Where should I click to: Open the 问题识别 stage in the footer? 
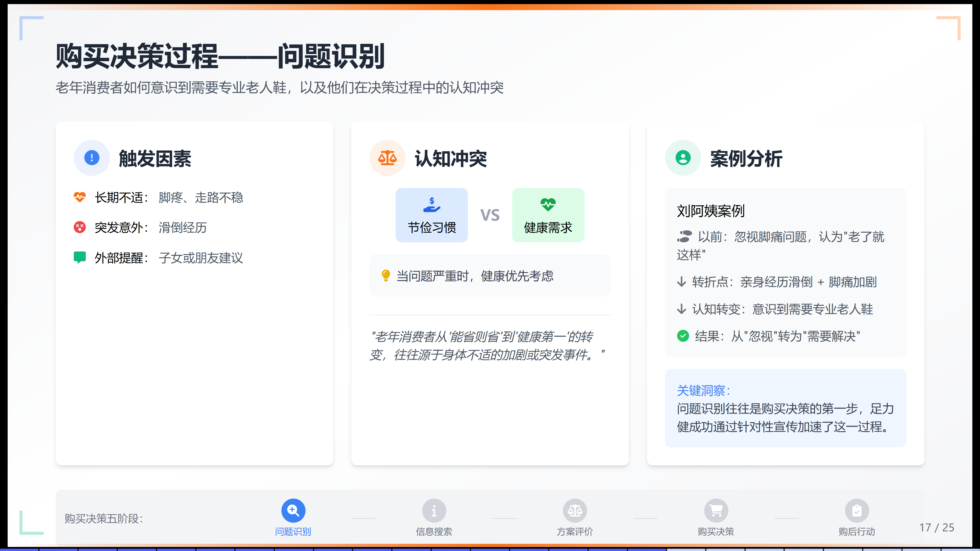point(293,511)
